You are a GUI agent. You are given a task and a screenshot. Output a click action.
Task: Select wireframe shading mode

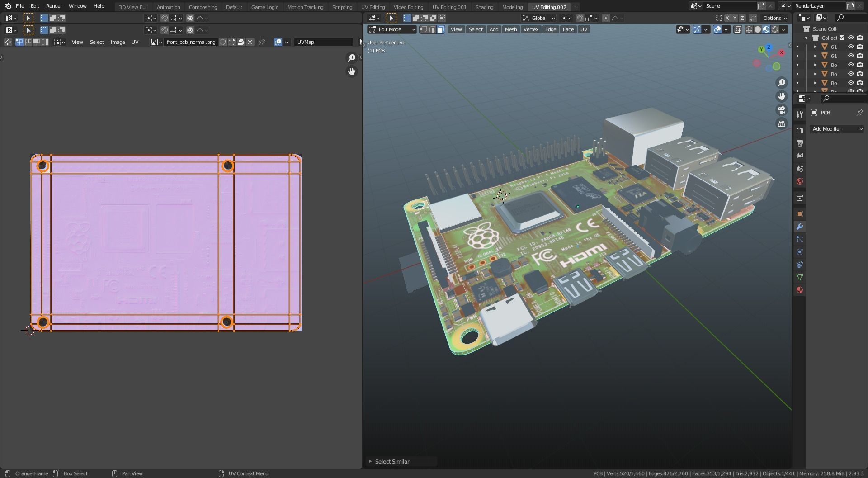749,29
